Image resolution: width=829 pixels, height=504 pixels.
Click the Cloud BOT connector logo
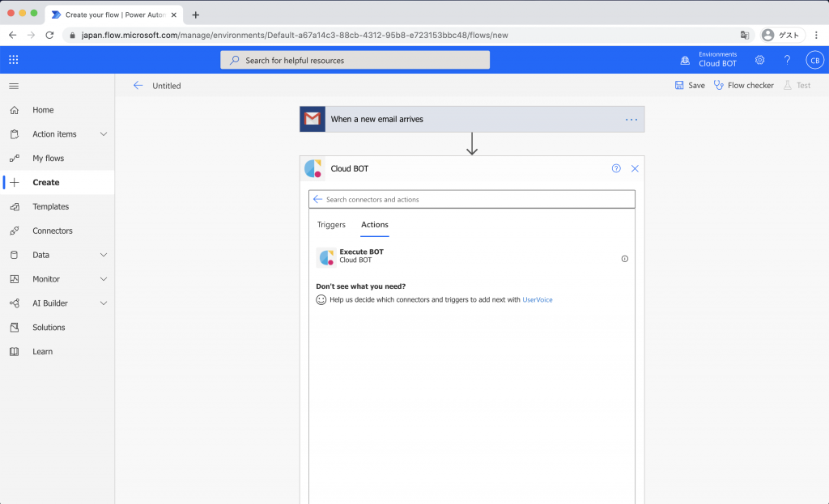313,168
